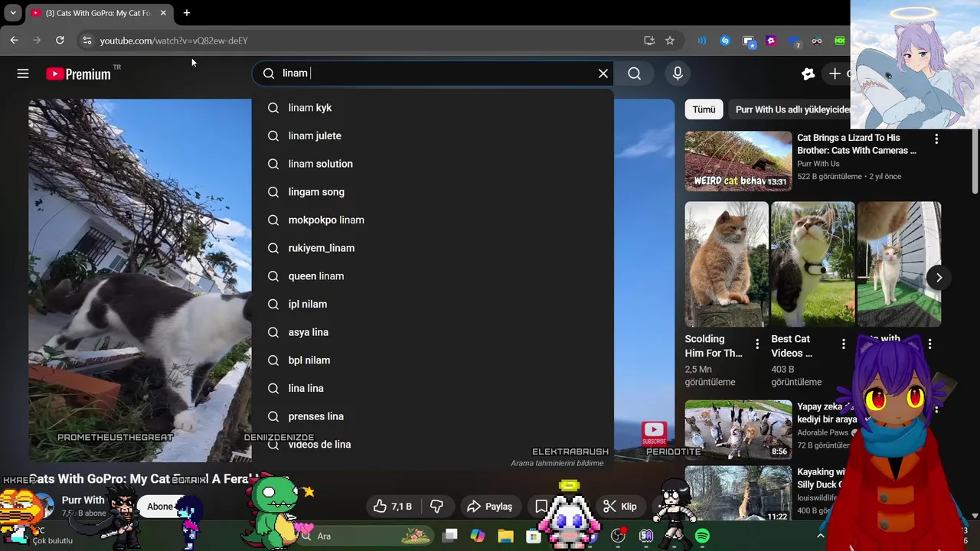Install app icon in address bar
980x551 pixels.
pyautogui.click(x=649, y=41)
